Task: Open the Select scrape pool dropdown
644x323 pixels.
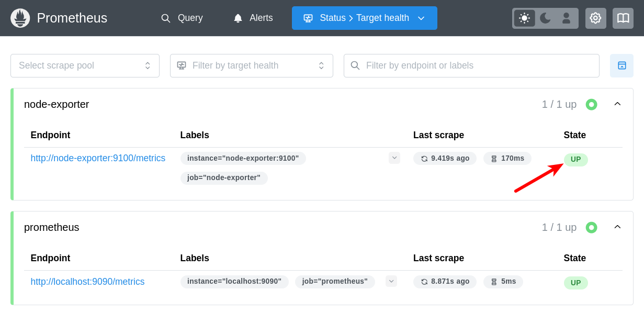Action: click(x=85, y=65)
